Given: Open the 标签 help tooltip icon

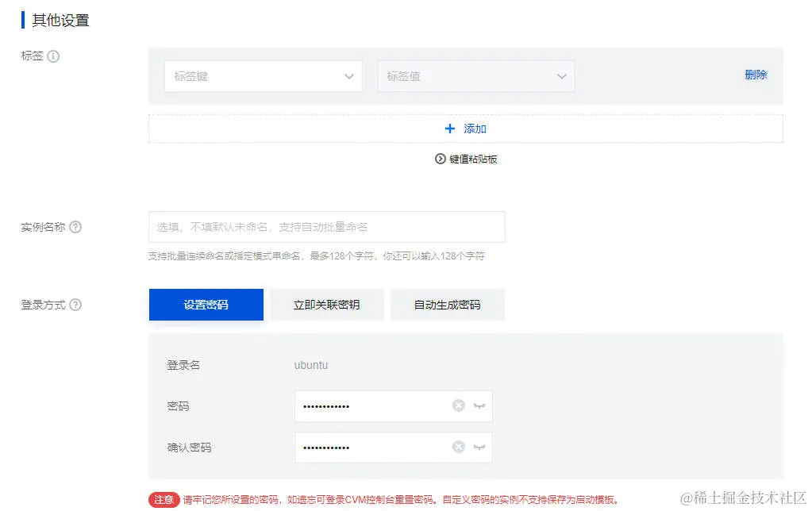Looking at the screenshot, I should click(x=52, y=56).
